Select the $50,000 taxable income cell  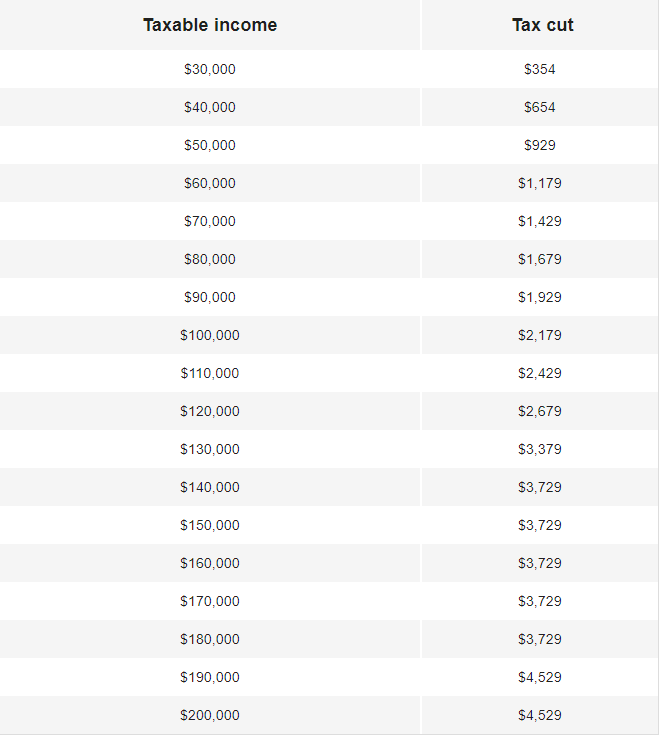tap(210, 145)
